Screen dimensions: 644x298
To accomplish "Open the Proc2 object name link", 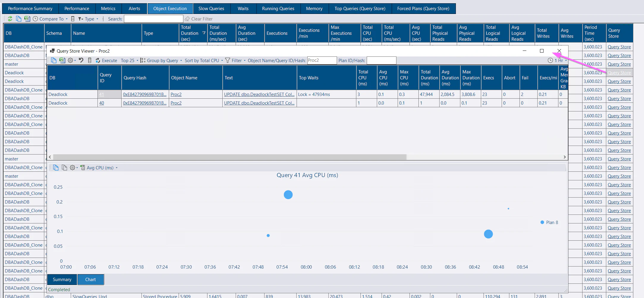I will 176,94.
